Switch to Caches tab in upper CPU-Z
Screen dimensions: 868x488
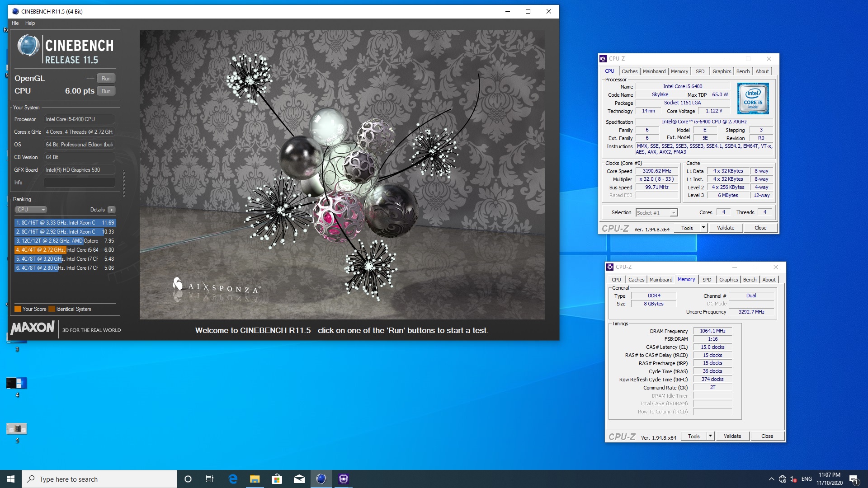point(629,71)
